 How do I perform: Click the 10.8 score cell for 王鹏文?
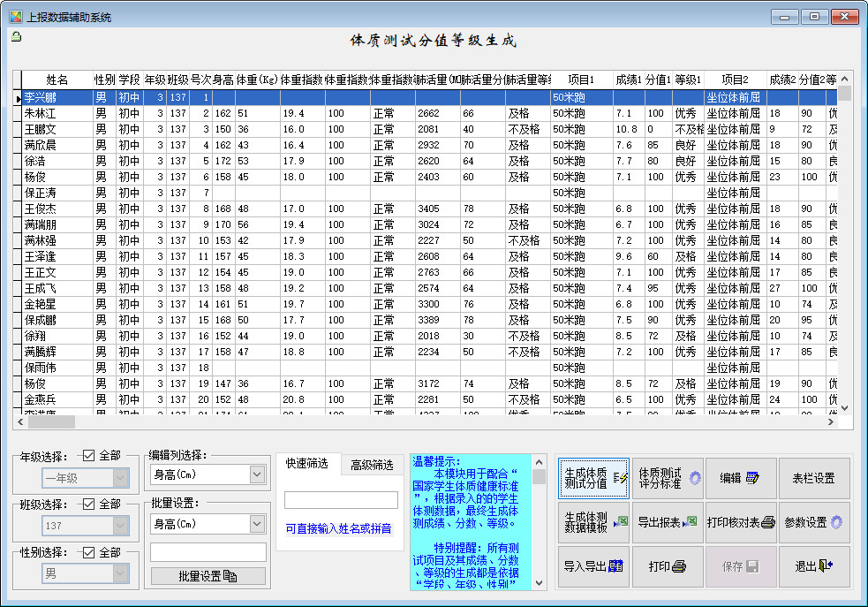coord(627,130)
